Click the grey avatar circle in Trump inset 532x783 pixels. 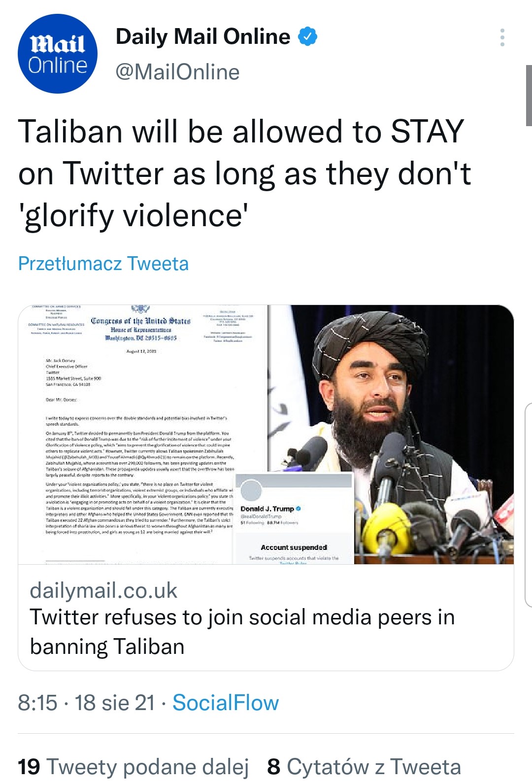[251, 490]
